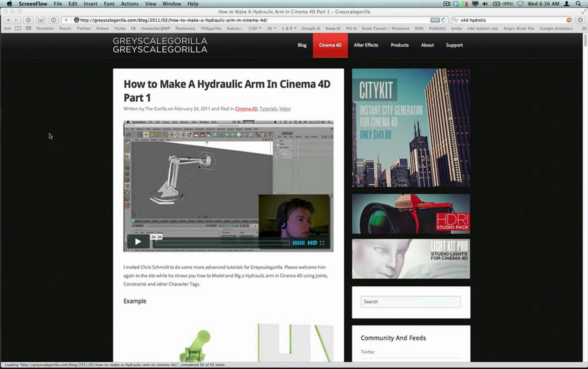Viewport: 588px width, 369px height.
Task: Open the Support navigation tab
Action: [x=454, y=45]
